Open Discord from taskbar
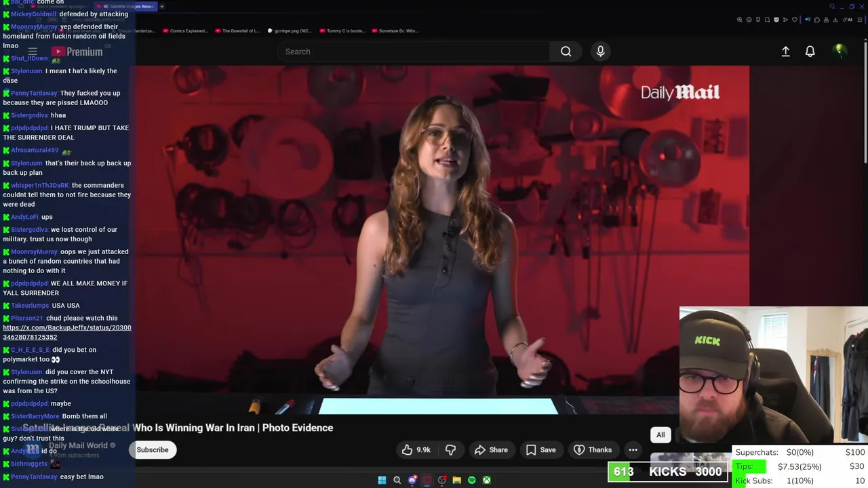Image resolution: width=868 pixels, height=488 pixels. tap(412, 480)
